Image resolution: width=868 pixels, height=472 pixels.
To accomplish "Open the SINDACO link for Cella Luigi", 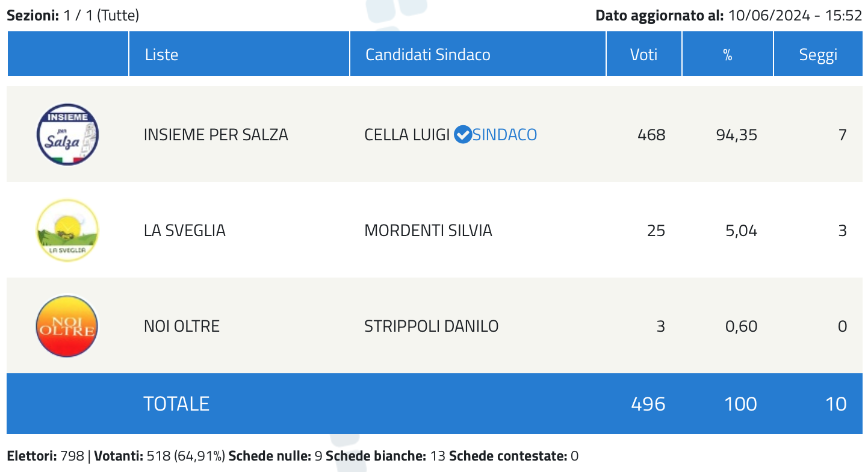I will [504, 134].
